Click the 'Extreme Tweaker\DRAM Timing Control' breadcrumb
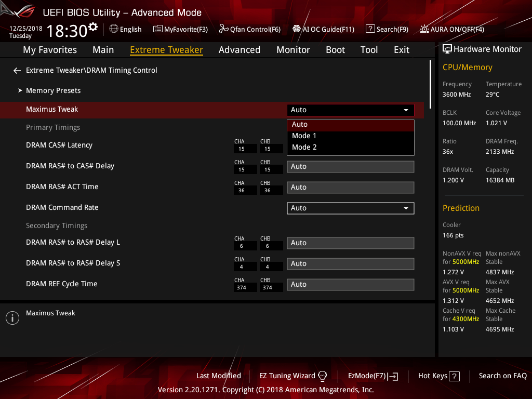The height and width of the screenshot is (399, 532). pos(91,70)
